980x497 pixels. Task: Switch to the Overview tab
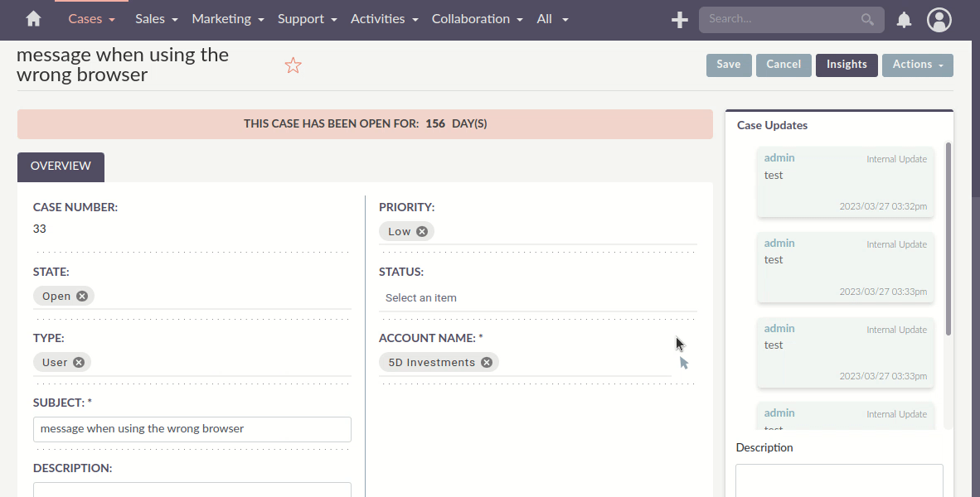coord(60,166)
